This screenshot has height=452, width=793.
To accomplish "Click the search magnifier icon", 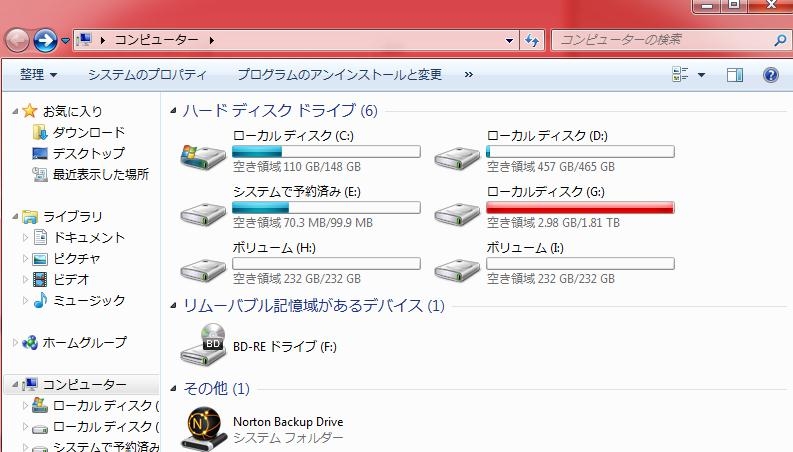I will pyautogui.click(x=780, y=40).
